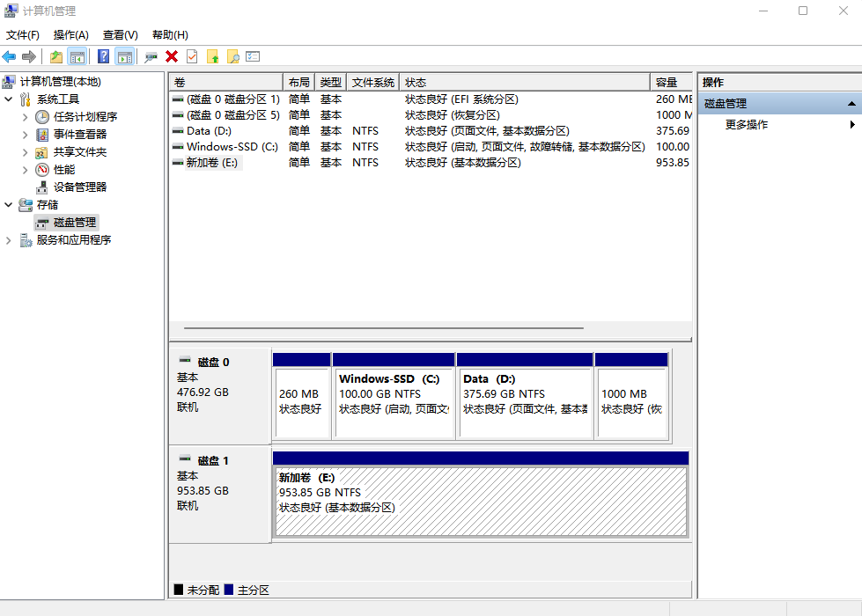Click the black 未分配 legend swatch
The height and width of the screenshot is (616, 862).
tap(179, 590)
